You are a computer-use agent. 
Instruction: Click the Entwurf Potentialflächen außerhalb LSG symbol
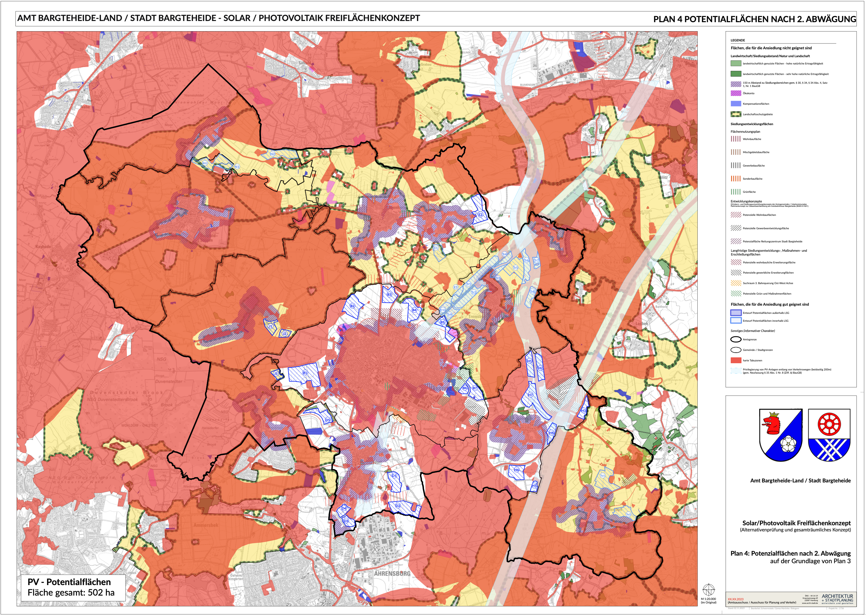pyautogui.click(x=736, y=313)
